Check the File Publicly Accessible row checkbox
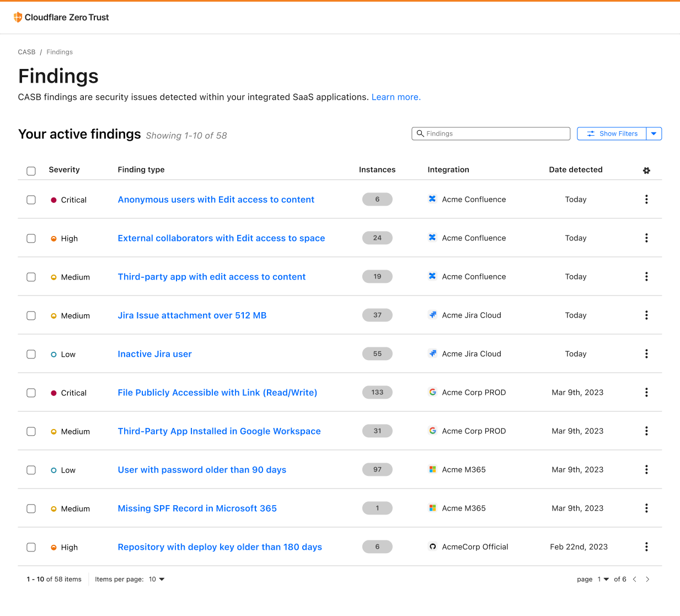Screen dimensions: 680x616 (x=31, y=393)
